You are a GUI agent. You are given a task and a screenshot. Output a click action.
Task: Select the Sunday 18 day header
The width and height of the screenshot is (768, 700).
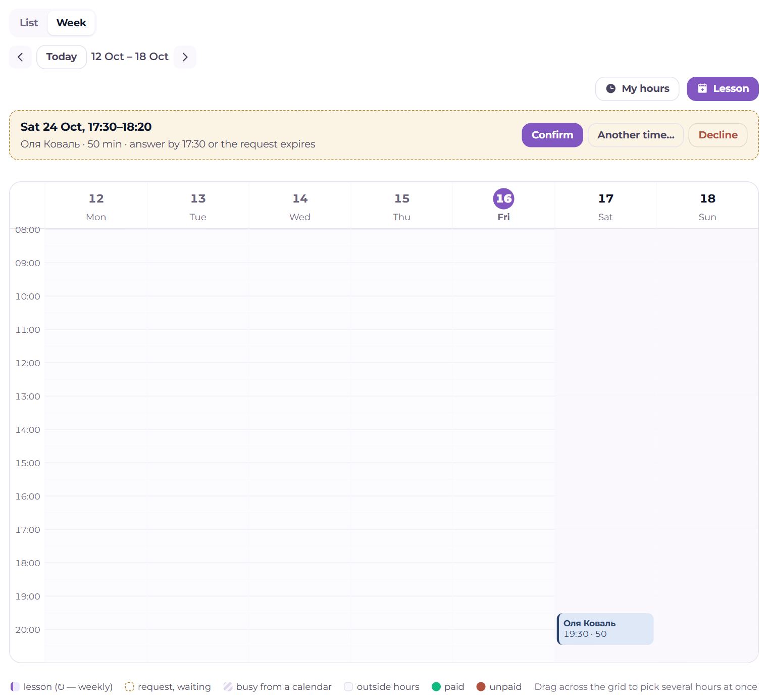707,207
